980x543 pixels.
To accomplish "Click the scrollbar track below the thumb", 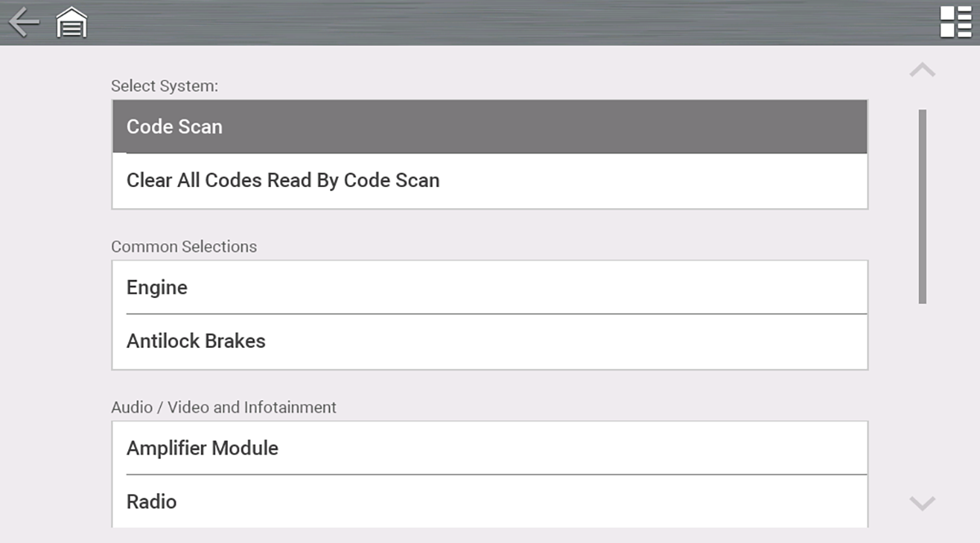I will [923, 392].
